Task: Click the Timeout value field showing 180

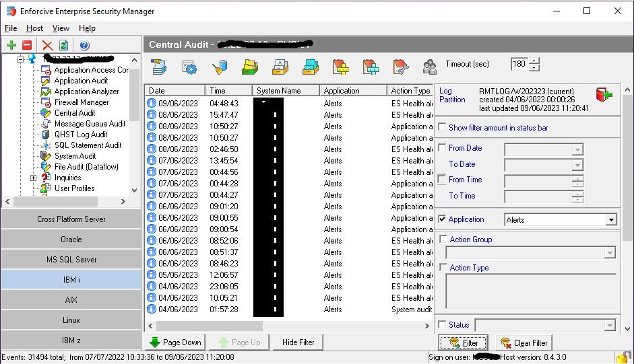Action: point(520,64)
